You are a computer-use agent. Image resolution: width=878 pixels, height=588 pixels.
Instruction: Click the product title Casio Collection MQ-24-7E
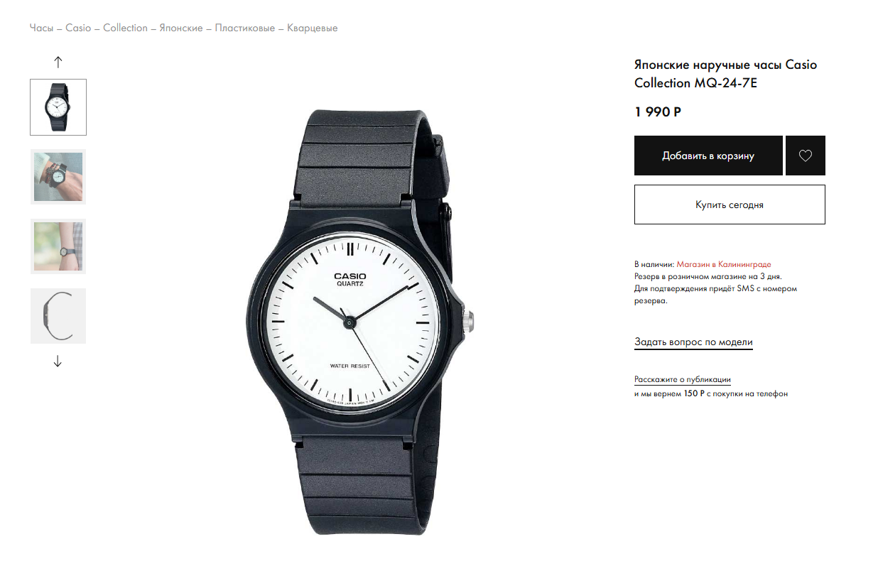coord(725,74)
